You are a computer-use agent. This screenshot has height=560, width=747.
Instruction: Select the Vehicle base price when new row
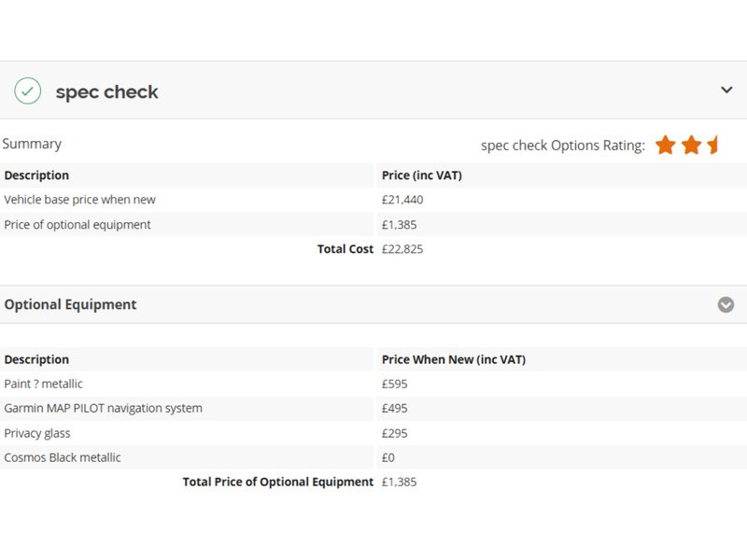coord(80,200)
